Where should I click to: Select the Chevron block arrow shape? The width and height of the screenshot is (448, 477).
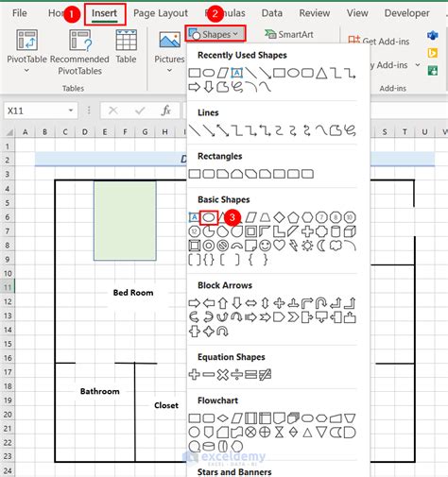tap(293, 317)
